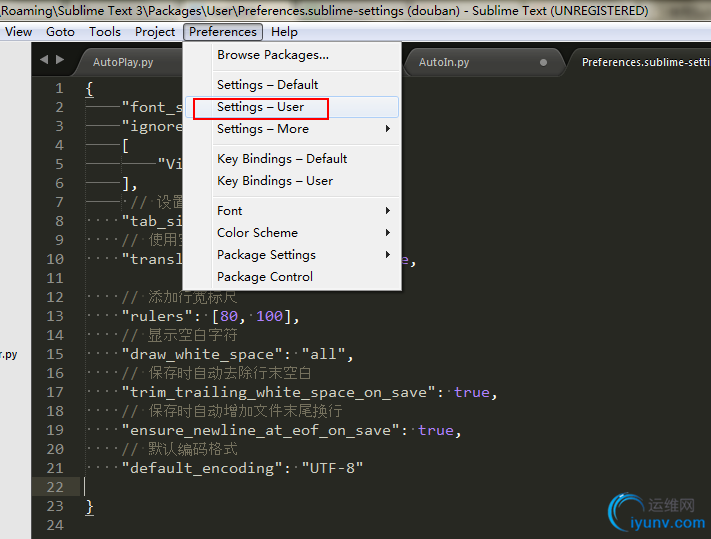Launch Package Control
The image size is (711, 539).
click(x=292, y=277)
